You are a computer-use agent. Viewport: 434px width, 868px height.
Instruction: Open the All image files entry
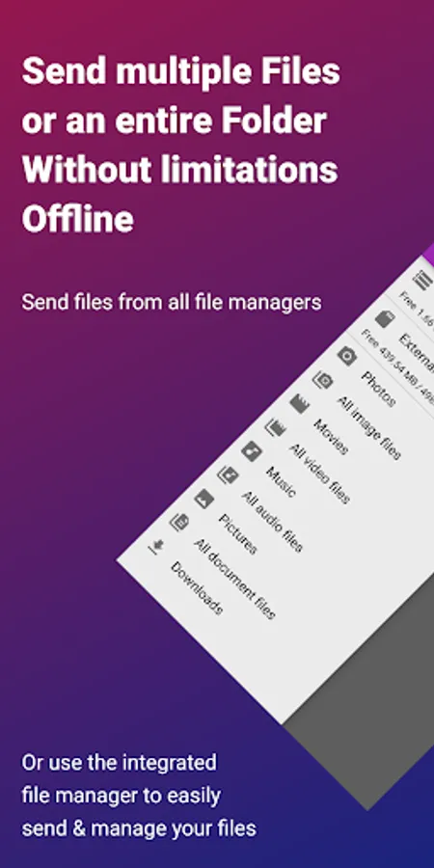[x=368, y=428]
